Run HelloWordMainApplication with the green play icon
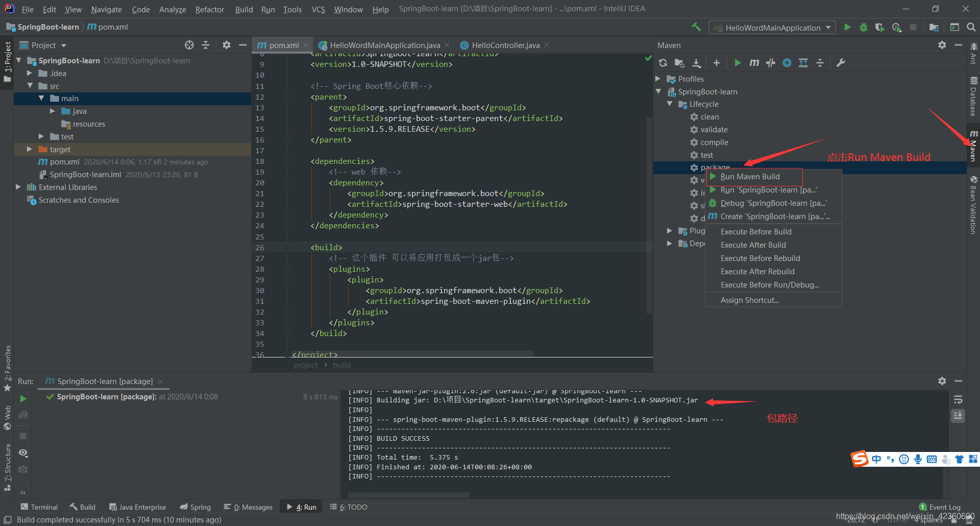 point(847,27)
